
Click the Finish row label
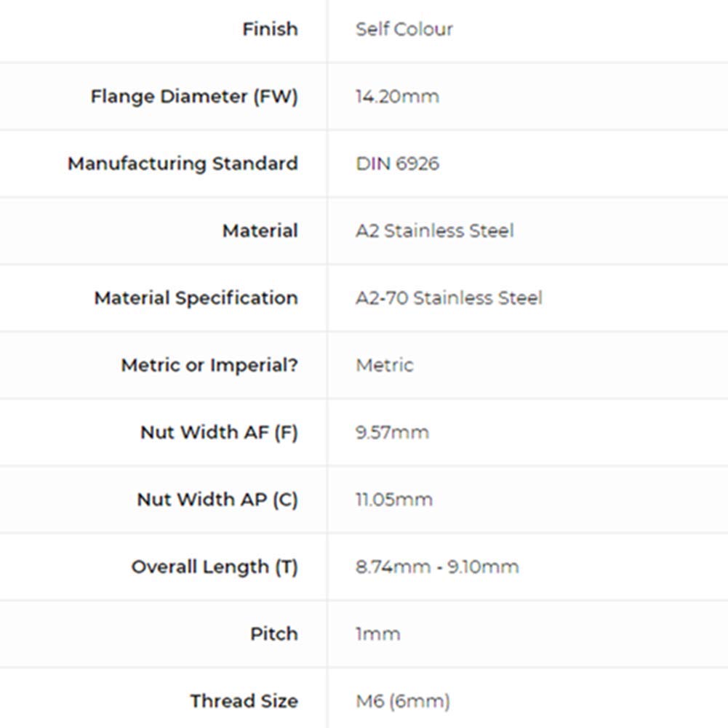pyautogui.click(x=270, y=29)
